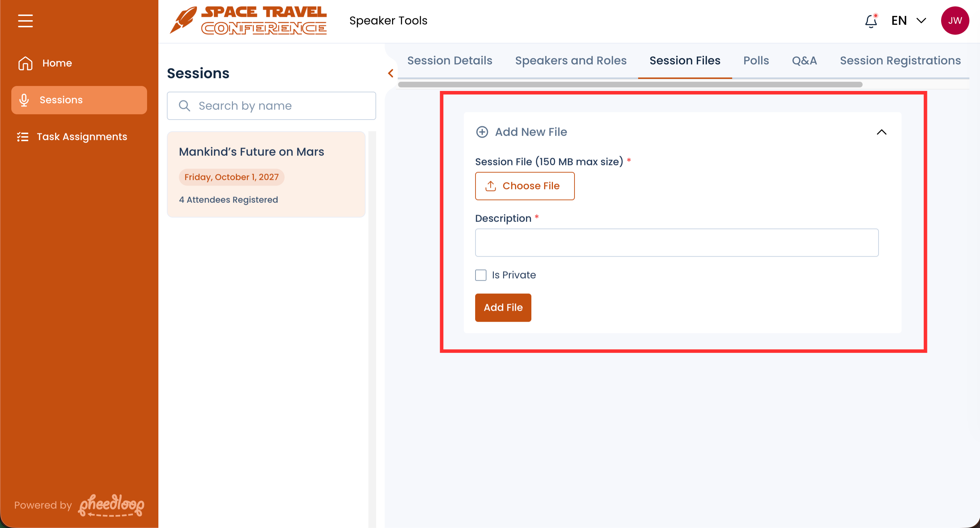The height and width of the screenshot is (528, 980).
Task: Click the Task Assignments checklist icon
Action: [23, 137]
